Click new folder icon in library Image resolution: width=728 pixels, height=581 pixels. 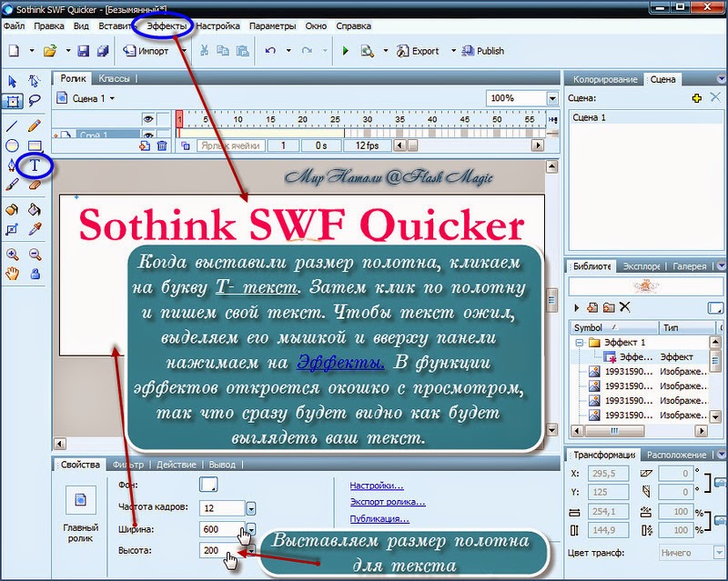[x=609, y=307]
